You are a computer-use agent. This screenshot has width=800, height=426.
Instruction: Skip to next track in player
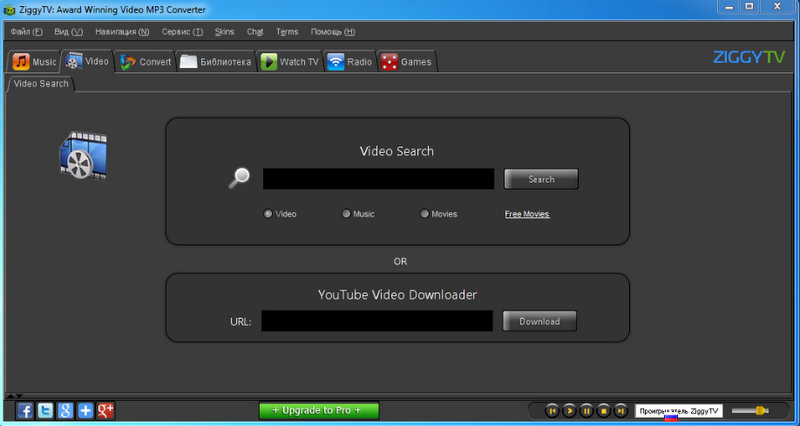click(x=620, y=411)
